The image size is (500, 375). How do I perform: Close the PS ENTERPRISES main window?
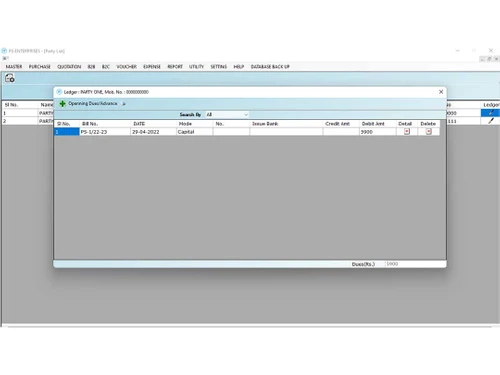[491, 50]
